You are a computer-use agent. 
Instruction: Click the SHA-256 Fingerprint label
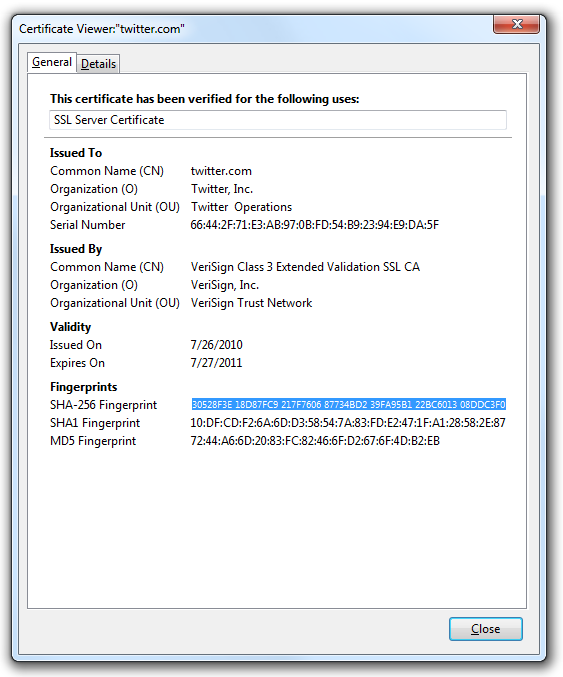tap(104, 405)
